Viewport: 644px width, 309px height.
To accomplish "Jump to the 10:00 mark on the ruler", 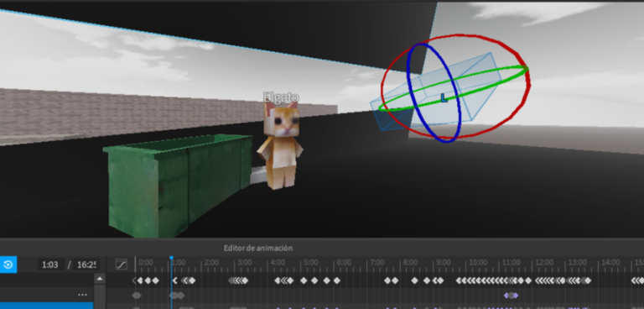I will coord(478,263).
